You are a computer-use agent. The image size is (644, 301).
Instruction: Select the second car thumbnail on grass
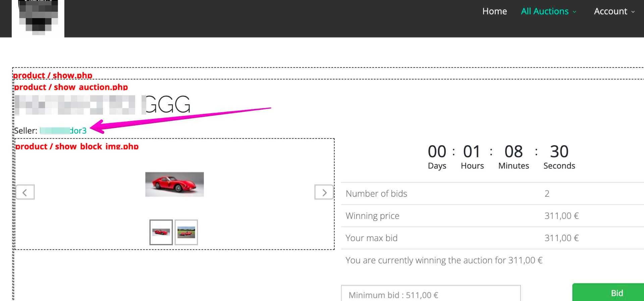click(x=186, y=232)
